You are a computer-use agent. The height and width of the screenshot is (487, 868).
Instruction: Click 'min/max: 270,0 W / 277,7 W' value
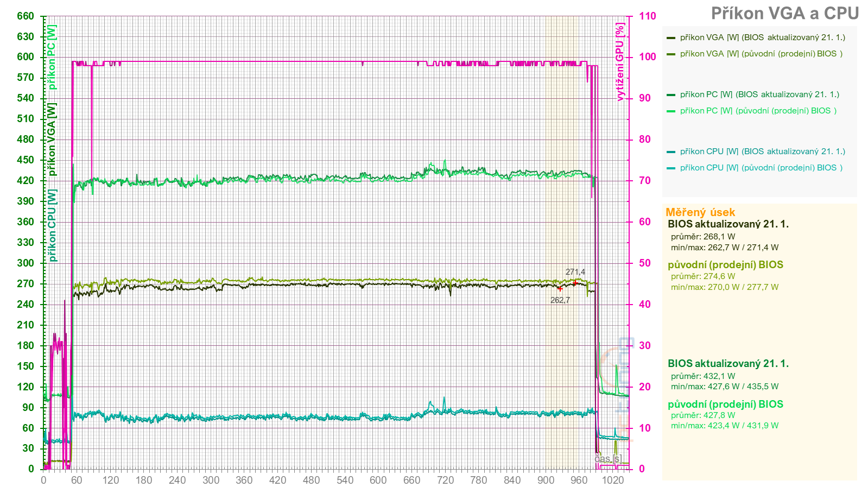(x=725, y=287)
